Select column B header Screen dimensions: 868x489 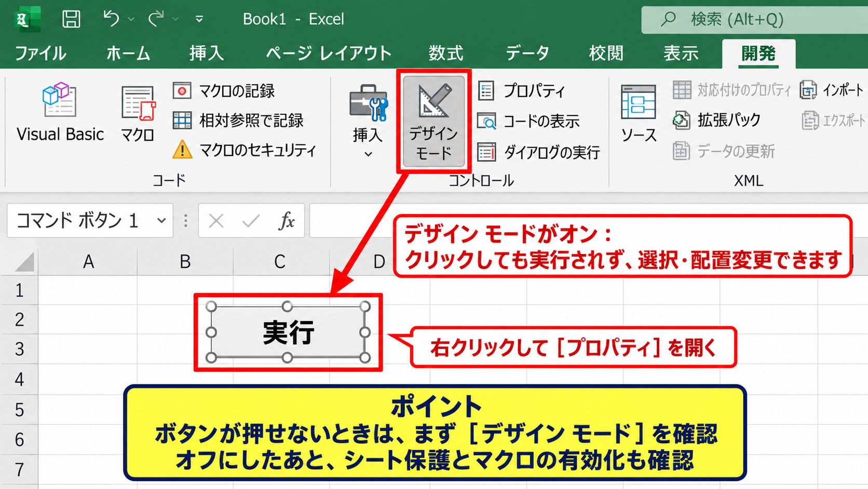click(185, 261)
